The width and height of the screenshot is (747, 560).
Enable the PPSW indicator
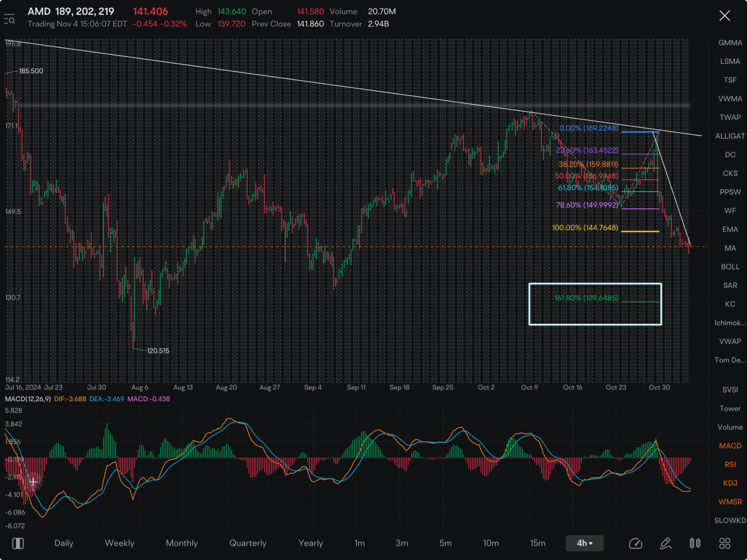pyautogui.click(x=730, y=192)
